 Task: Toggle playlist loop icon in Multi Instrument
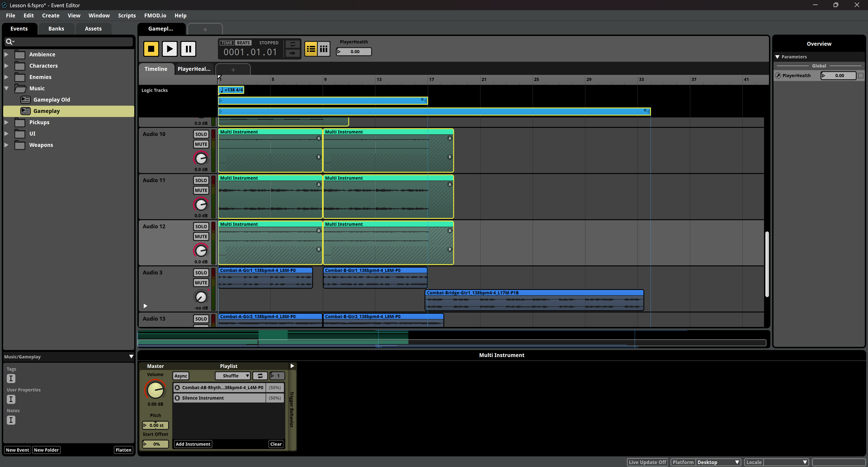tap(260, 376)
